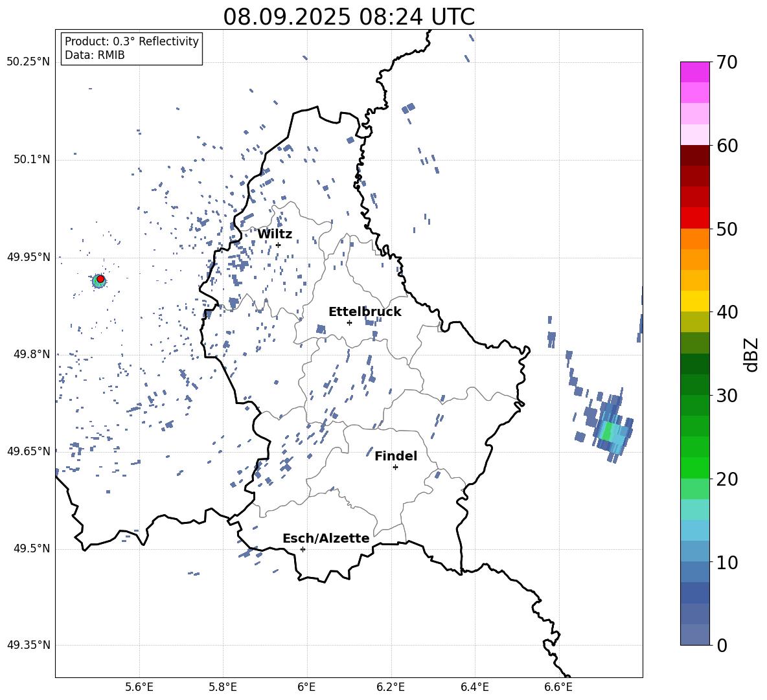Viewport: 767px width, 700px height.
Task: Click the Ettelbruck station cross marker
Action: point(349,322)
